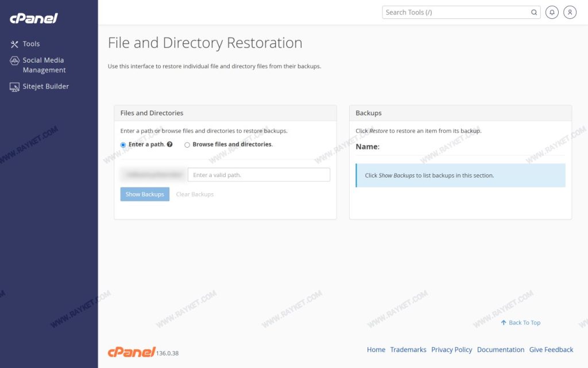Open the notifications bell
Image resolution: width=588 pixels, height=368 pixels.
(x=552, y=13)
